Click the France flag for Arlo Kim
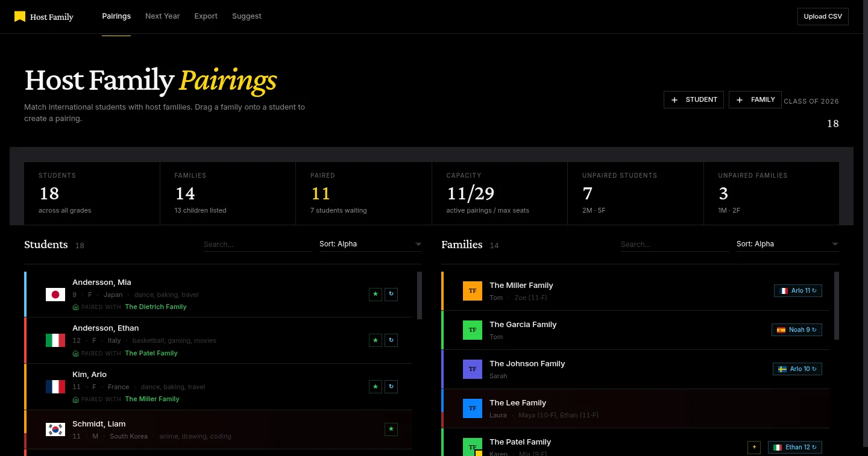Viewport: 868px width, 456px height. [55, 387]
